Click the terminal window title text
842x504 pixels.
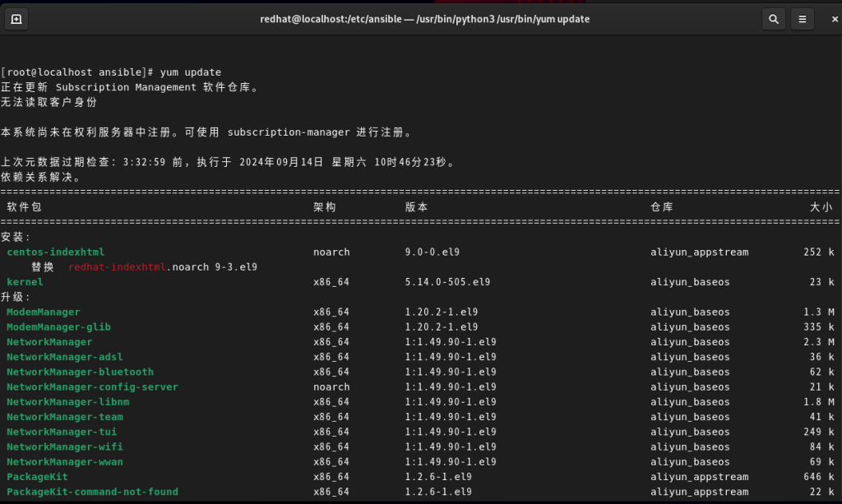tap(424, 19)
